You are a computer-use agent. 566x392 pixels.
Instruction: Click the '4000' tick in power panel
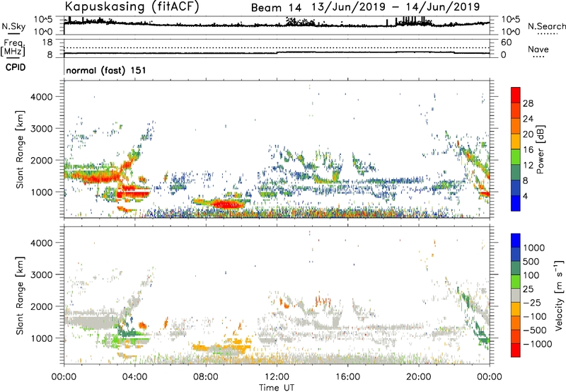pyautogui.click(x=41, y=97)
